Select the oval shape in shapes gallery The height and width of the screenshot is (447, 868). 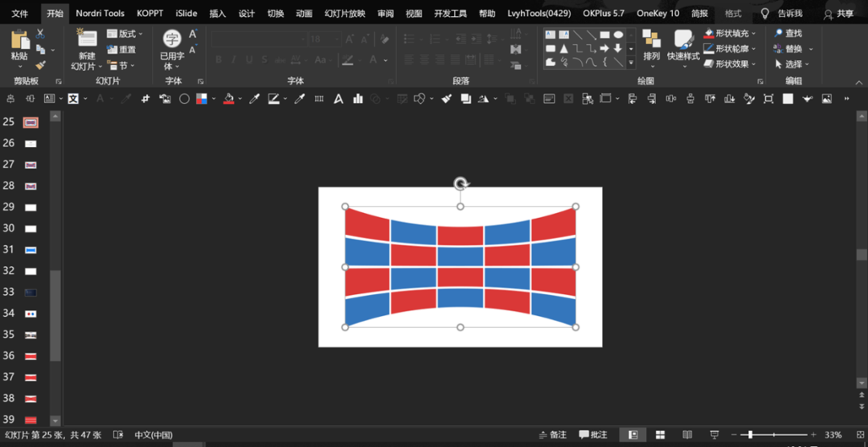[618, 35]
